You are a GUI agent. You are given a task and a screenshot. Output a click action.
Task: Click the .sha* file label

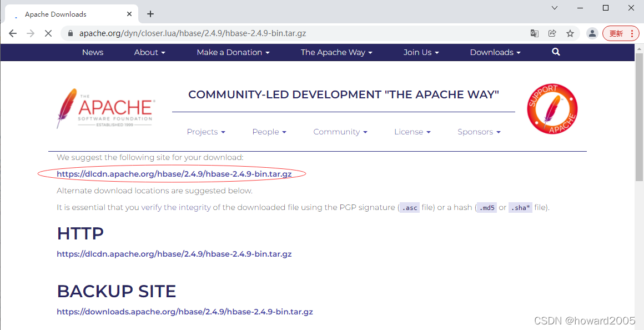point(520,208)
